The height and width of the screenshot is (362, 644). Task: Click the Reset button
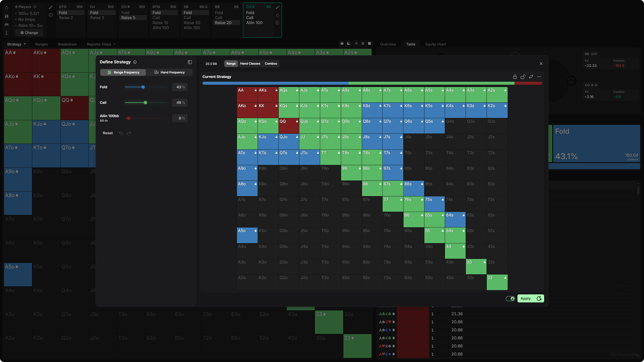107,133
